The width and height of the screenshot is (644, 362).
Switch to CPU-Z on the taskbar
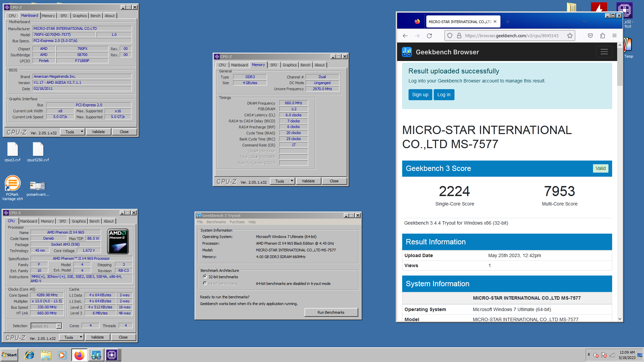pos(112,355)
